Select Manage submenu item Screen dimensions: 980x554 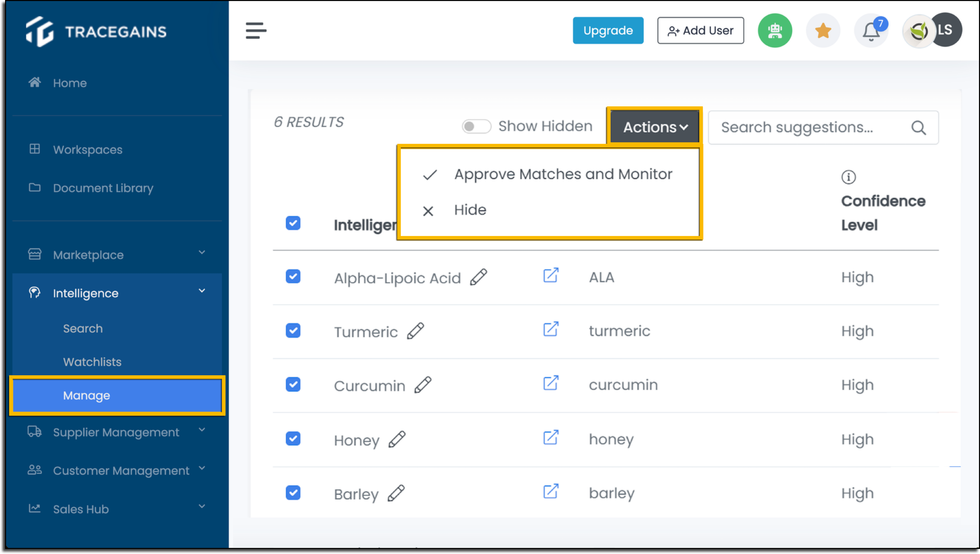pos(117,395)
